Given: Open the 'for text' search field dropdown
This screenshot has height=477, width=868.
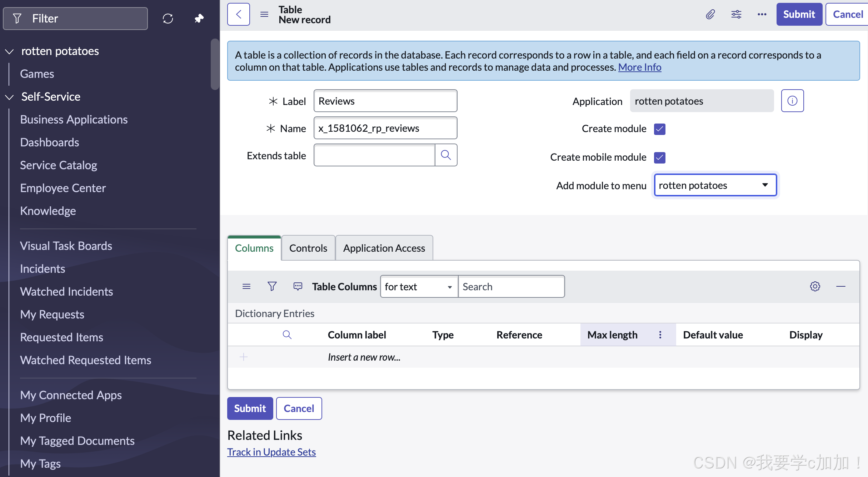Looking at the screenshot, I should pos(419,287).
